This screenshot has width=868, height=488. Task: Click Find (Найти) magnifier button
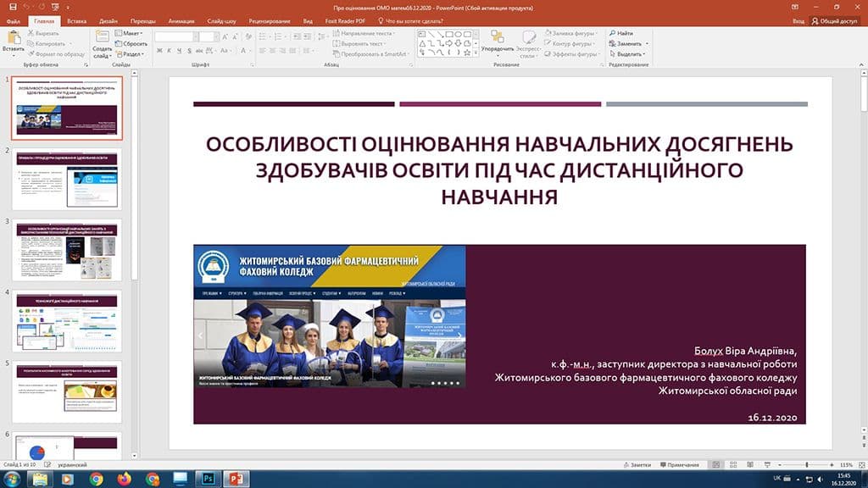[x=621, y=33]
